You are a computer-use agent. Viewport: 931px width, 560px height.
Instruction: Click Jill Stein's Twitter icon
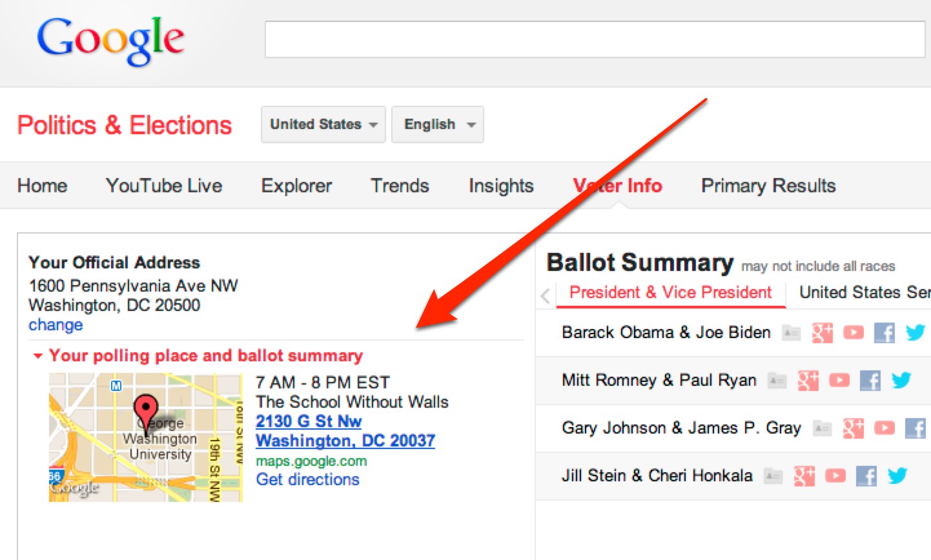coord(897,475)
